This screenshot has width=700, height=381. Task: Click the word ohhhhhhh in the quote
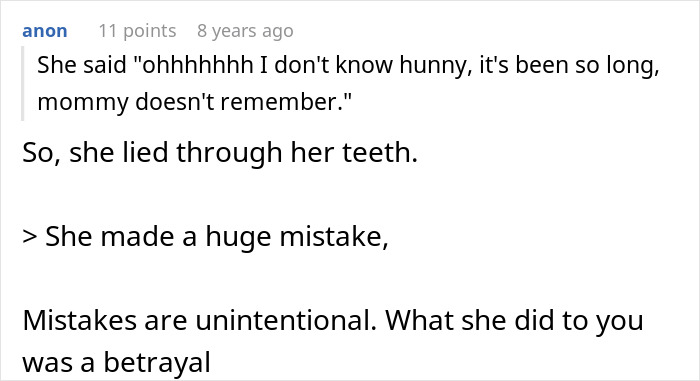coord(197,65)
